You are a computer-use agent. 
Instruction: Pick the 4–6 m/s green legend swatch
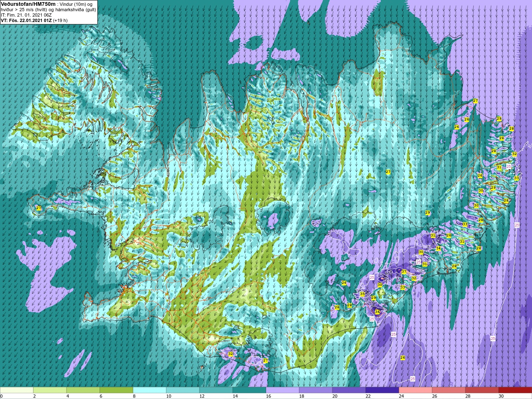83,390
